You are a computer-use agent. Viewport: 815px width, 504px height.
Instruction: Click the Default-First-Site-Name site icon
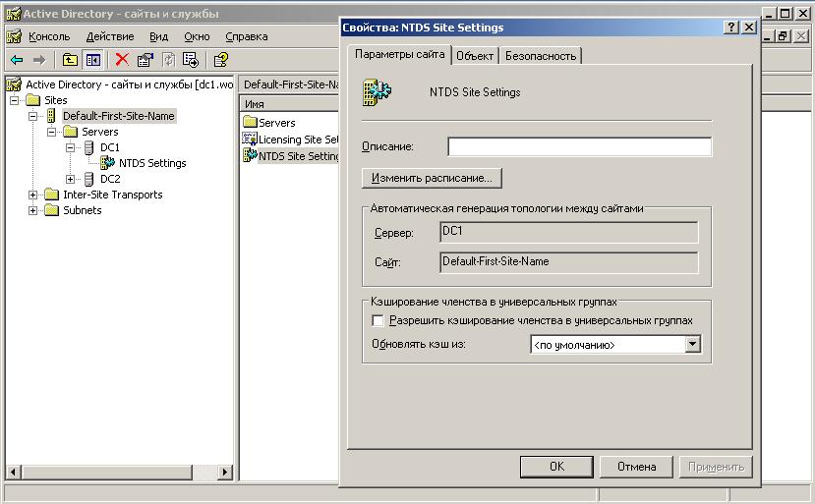click(51, 116)
